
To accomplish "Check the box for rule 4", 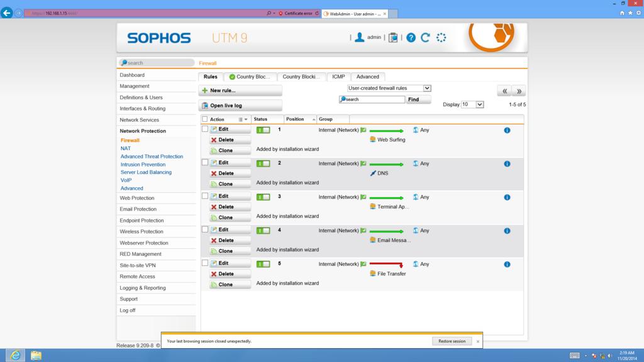I will pos(205,229).
